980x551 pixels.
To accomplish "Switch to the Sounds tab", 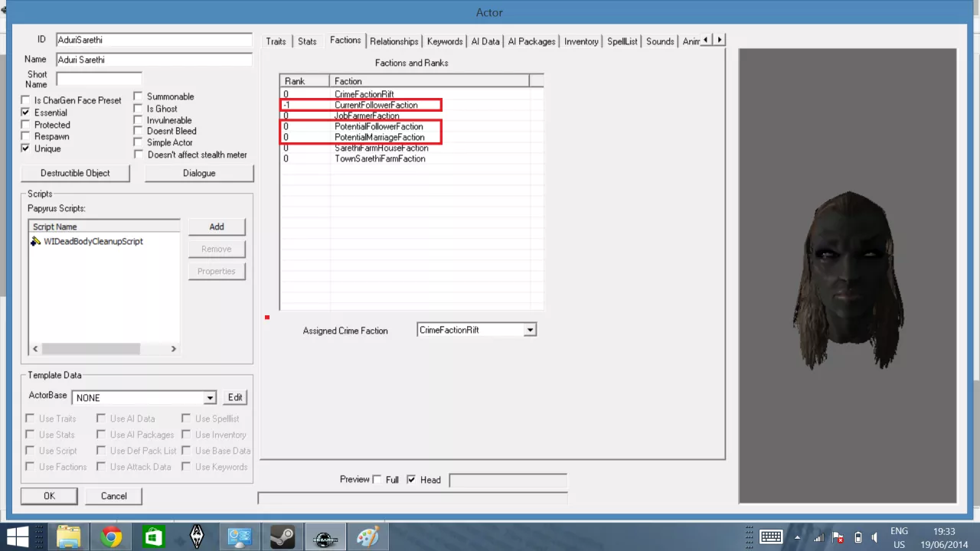I will [660, 41].
